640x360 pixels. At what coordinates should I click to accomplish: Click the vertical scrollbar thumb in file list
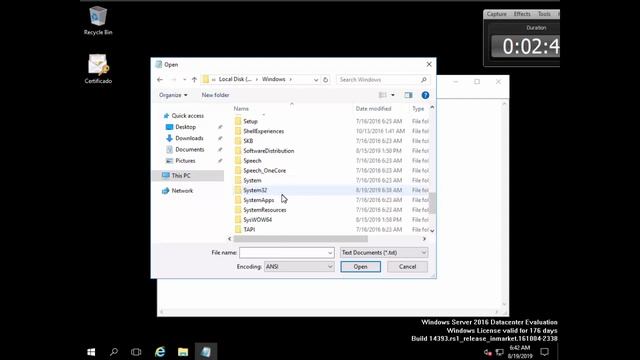click(432, 203)
